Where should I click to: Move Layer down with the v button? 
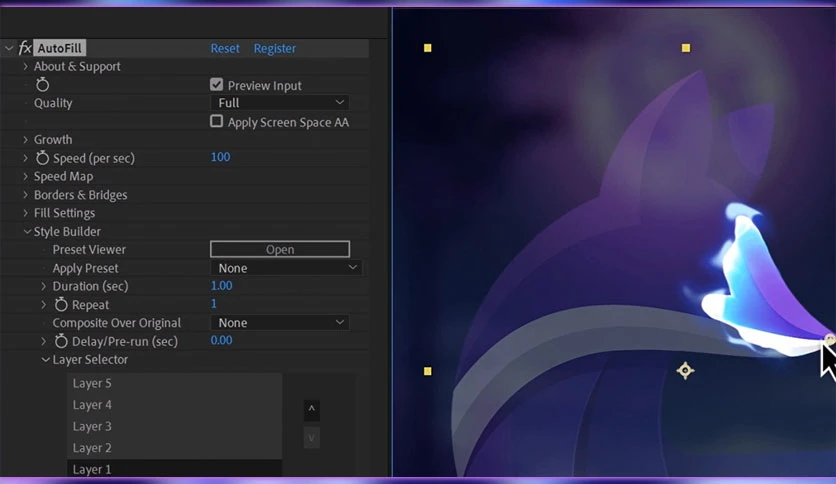312,438
